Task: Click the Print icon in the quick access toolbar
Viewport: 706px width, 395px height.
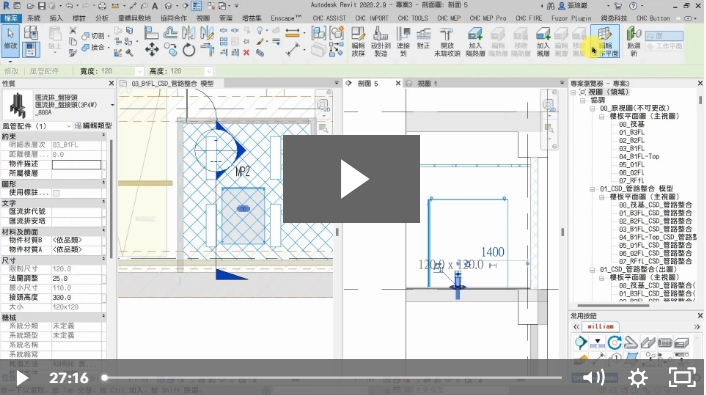Action: [x=102, y=6]
